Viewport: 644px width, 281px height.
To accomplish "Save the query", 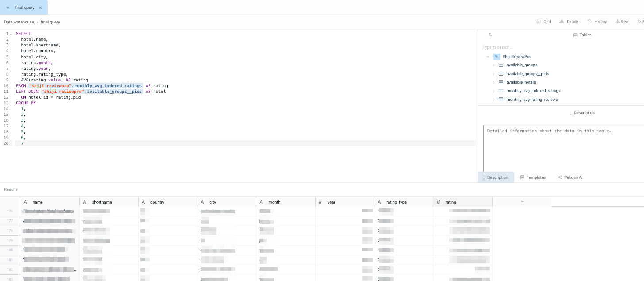I will (x=622, y=22).
